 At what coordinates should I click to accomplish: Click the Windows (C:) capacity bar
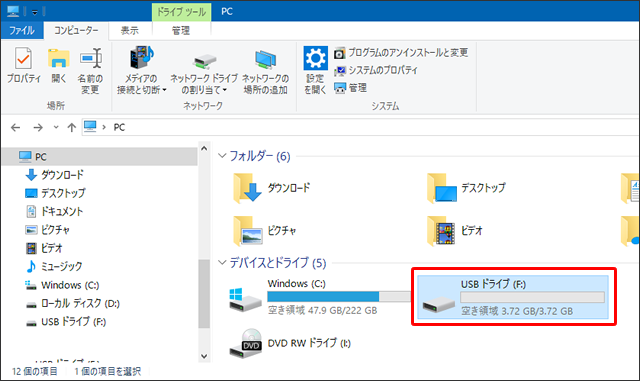click(339, 296)
